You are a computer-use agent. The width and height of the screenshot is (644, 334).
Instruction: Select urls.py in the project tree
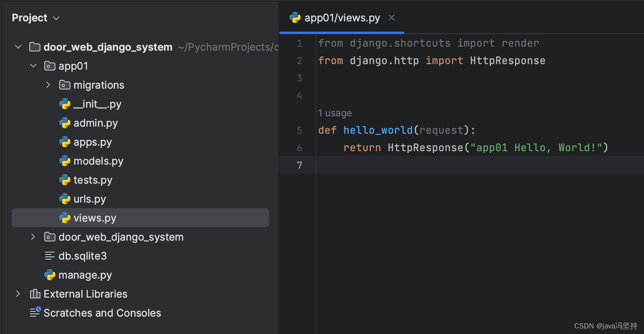point(90,199)
